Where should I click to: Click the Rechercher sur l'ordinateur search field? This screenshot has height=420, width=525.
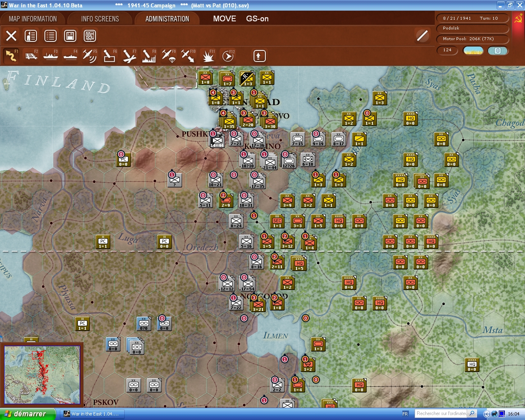click(441, 413)
